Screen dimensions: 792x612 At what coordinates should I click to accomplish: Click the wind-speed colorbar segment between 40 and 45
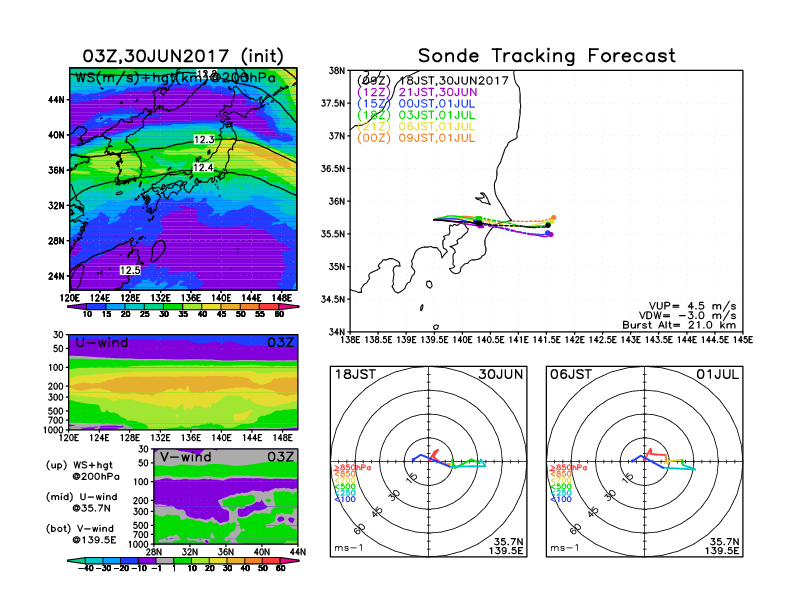212,307
